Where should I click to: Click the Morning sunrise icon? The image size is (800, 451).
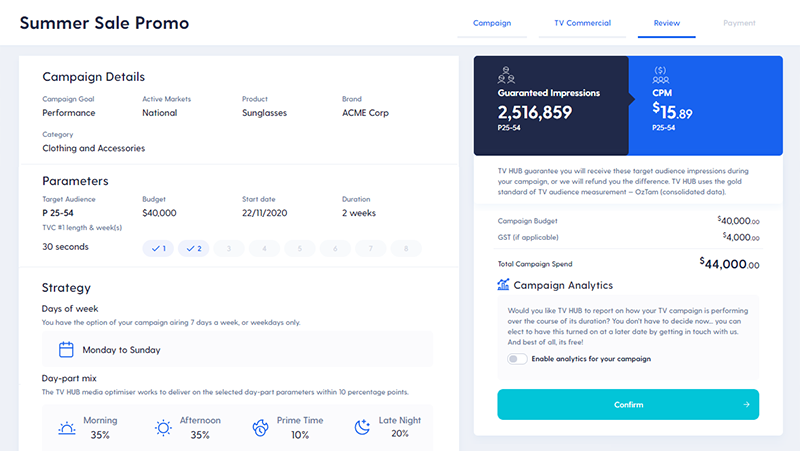pos(67,428)
